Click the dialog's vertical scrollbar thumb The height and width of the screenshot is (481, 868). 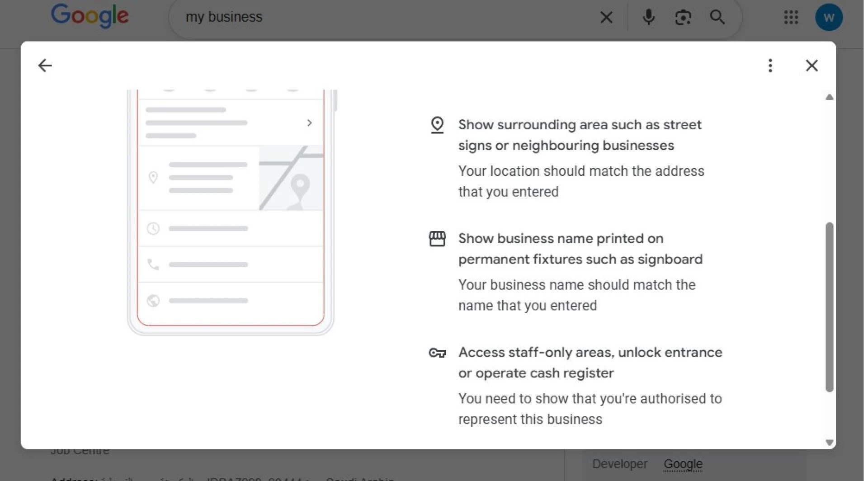(829, 307)
